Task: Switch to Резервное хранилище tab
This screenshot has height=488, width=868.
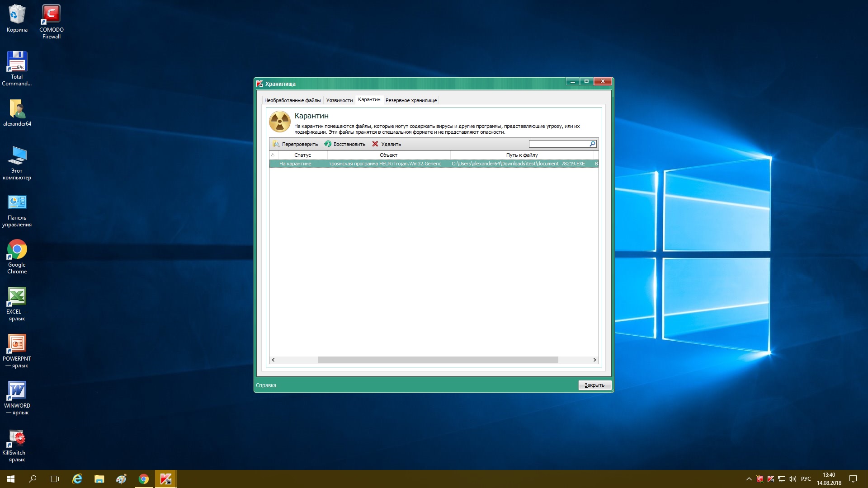Action: (x=411, y=100)
